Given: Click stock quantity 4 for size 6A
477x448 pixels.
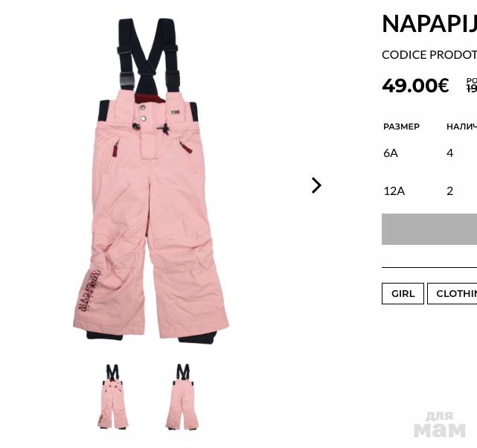Looking at the screenshot, I should 450,153.
